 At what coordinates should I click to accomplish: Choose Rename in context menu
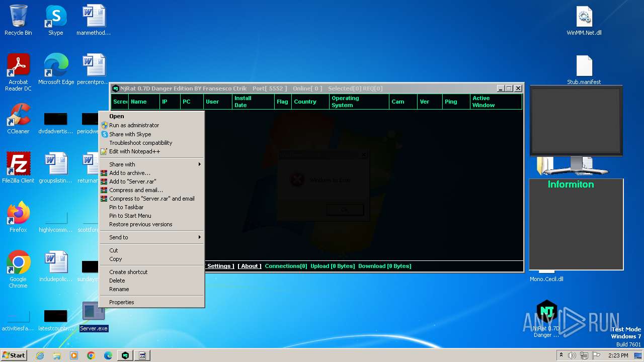(x=151, y=289)
